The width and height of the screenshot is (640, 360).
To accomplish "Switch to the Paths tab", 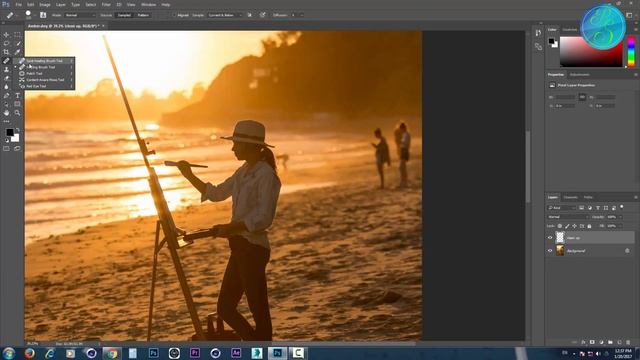I will click(x=588, y=198).
